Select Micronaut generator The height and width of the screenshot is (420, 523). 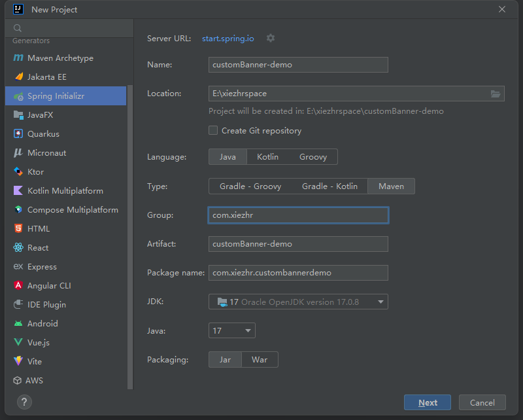(x=66, y=153)
